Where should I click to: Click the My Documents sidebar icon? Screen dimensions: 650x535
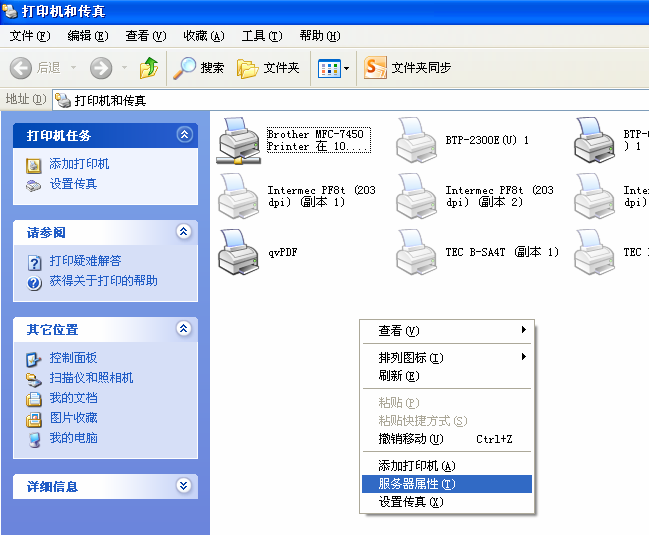(x=34, y=399)
